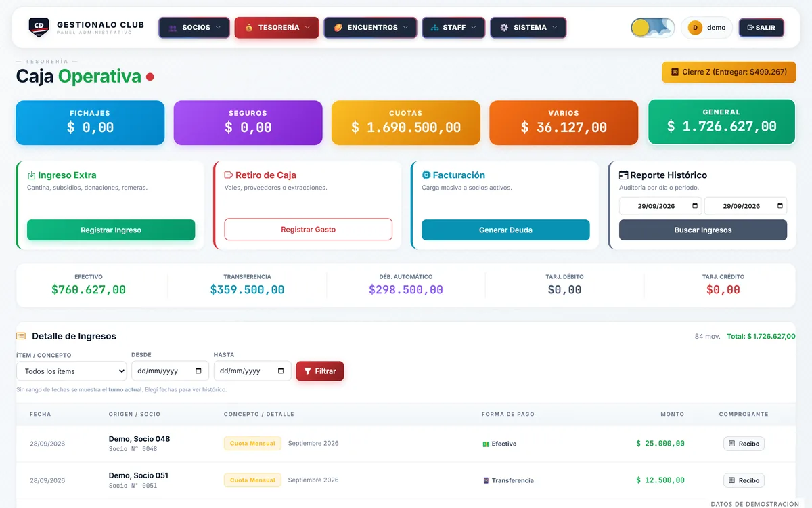
Task: Click first report date field 29/09/2026
Action: 661,206
